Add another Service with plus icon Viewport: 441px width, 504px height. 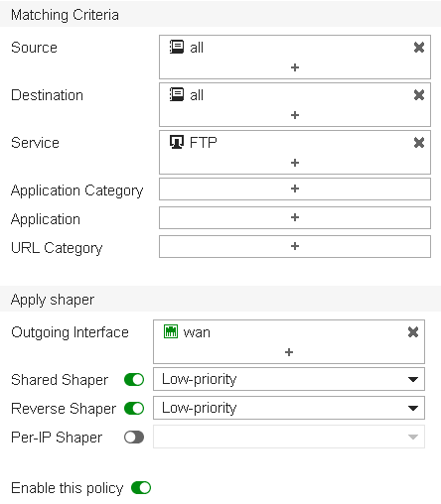pyautogui.click(x=295, y=163)
